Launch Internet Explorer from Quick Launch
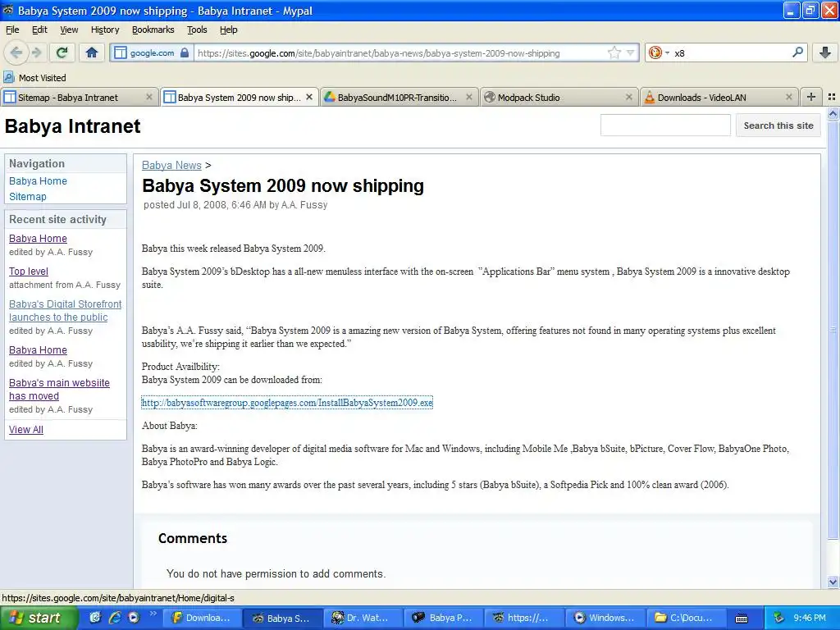 pos(115,618)
